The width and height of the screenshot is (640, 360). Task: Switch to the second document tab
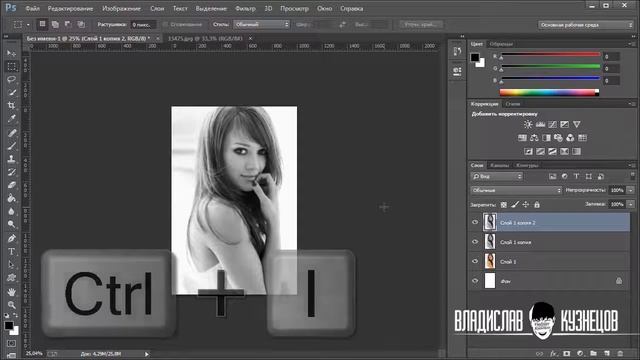click(205, 38)
